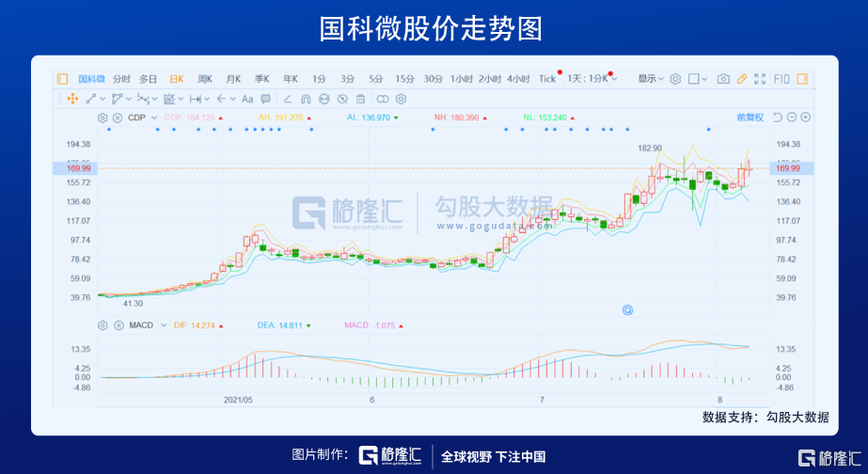
Task: Select the polygon shape drawing tool
Action: coord(117,99)
